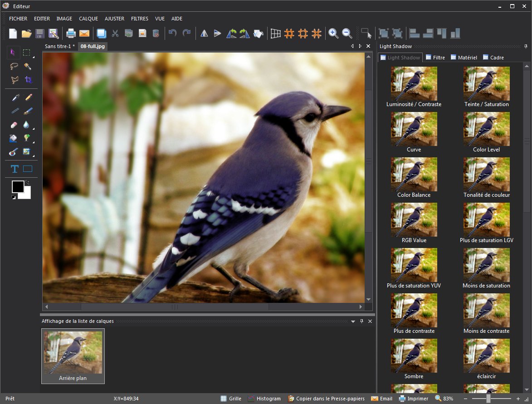Apply the Luminosité / Contraste preset
Image resolution: width=532 pixels, height=404 pixels.
(x=414, y=87)
